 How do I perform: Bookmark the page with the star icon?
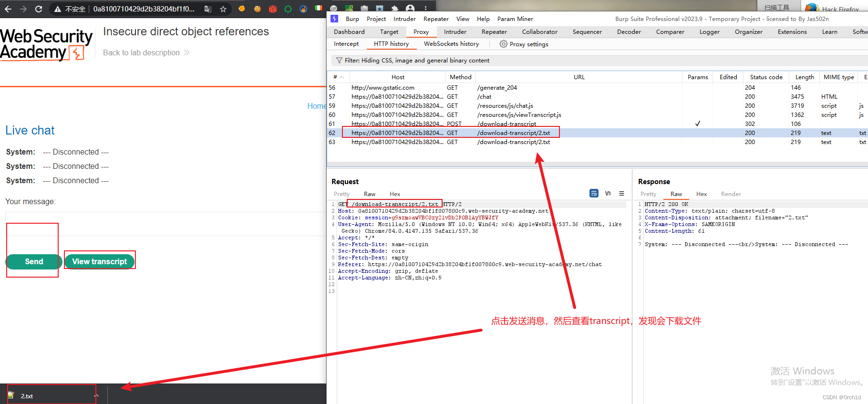point(223,9)
